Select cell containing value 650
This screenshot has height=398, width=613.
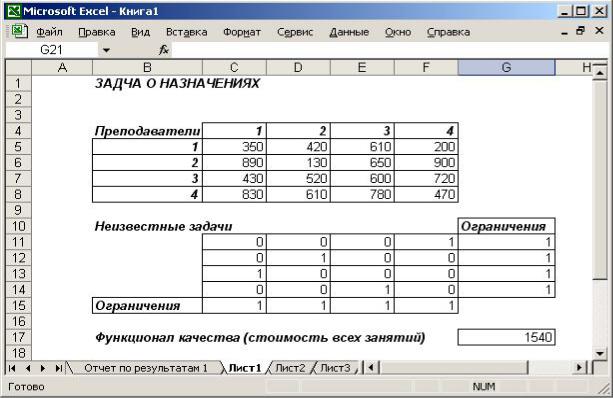(362, 162)
